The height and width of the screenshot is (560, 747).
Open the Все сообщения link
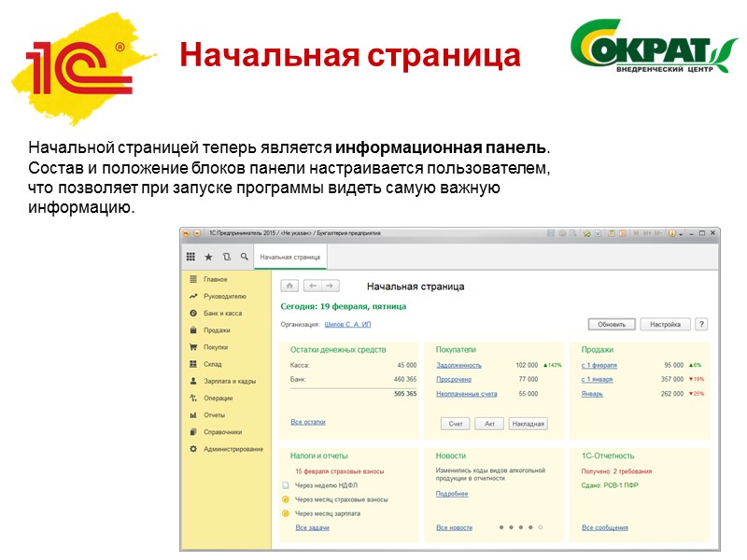click(604, 527)
